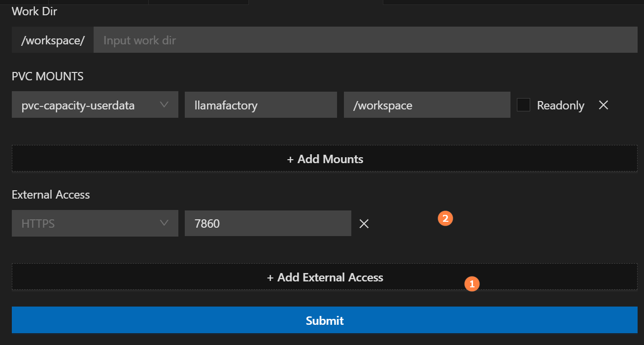Click the /workspace/ prefix box
Image resolution: width=644 pixels, height=345 pixels.
click(x=53, y=40)
